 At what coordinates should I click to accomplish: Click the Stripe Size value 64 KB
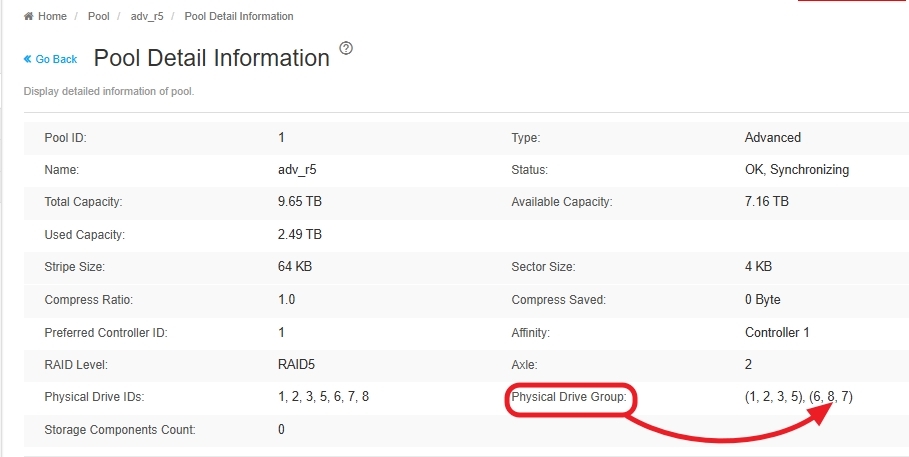294,267
